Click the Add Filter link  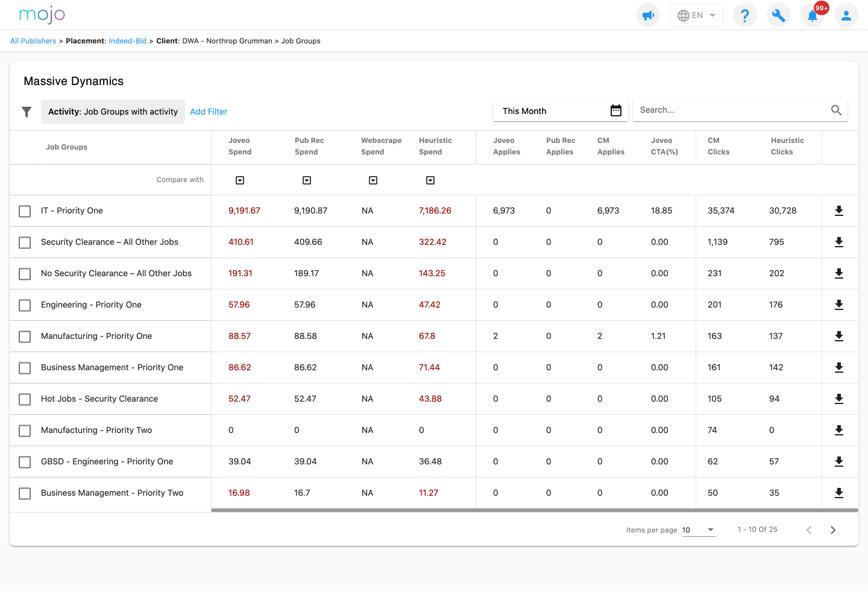pos(209,112)
